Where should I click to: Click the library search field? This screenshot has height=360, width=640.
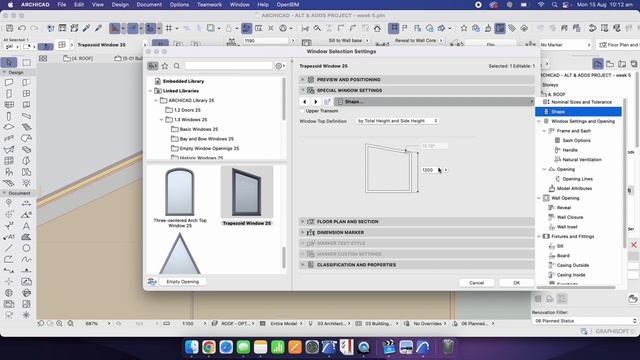point(228,66)
